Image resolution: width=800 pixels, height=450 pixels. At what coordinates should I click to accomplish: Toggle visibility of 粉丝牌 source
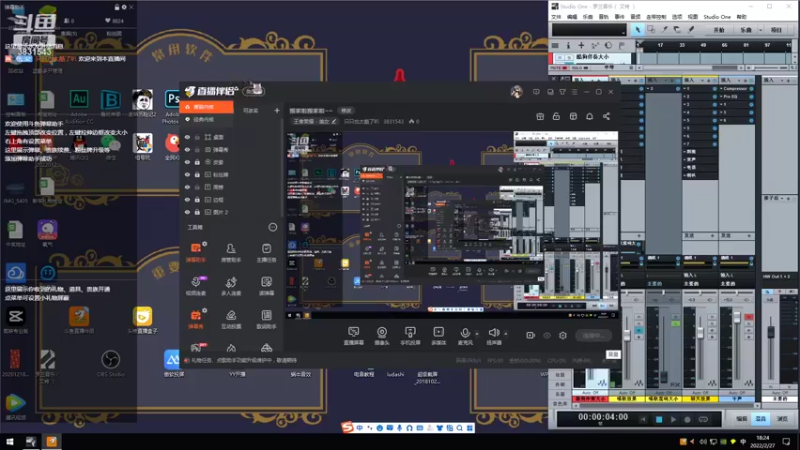coord(187,174)
